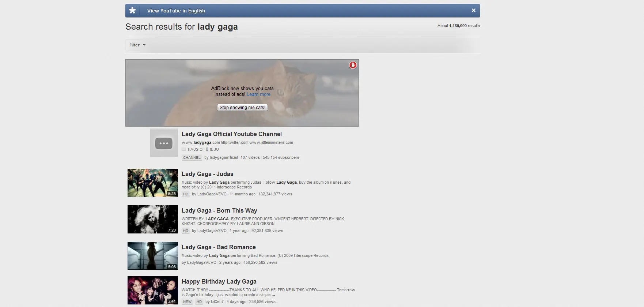Click the 236,586 views text
The image size is (644, 307).
262,302
